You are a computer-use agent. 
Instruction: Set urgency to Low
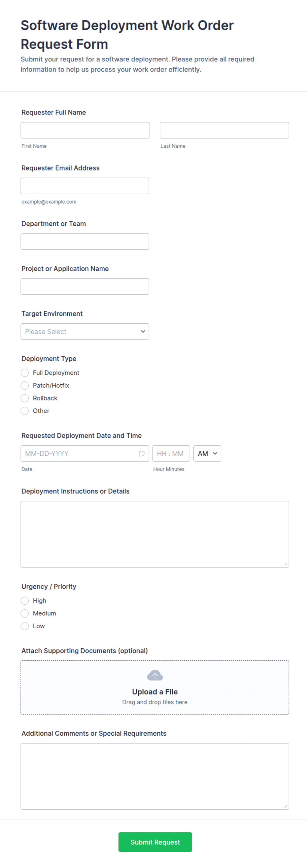pos(25,626)
